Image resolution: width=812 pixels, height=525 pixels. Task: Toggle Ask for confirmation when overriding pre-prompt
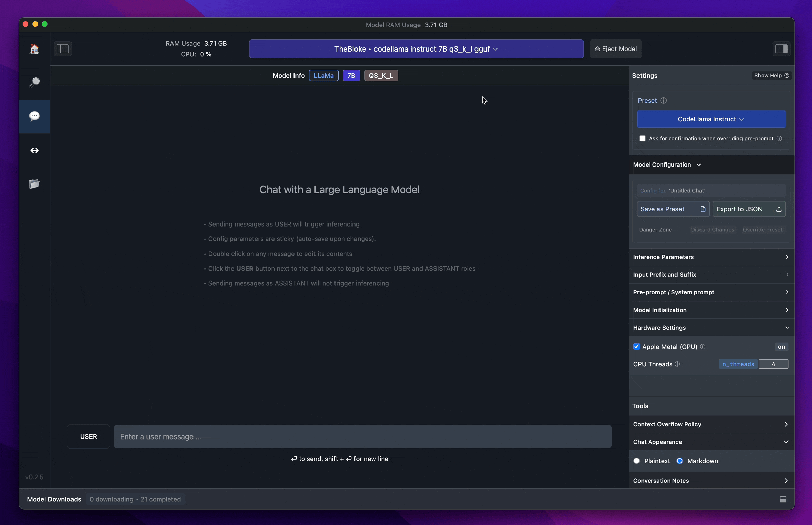[642, 138]
